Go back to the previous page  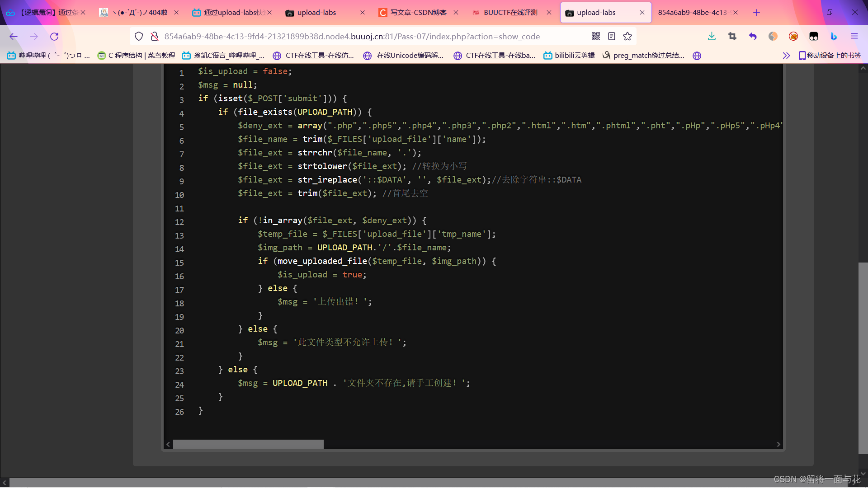[14, 37]
